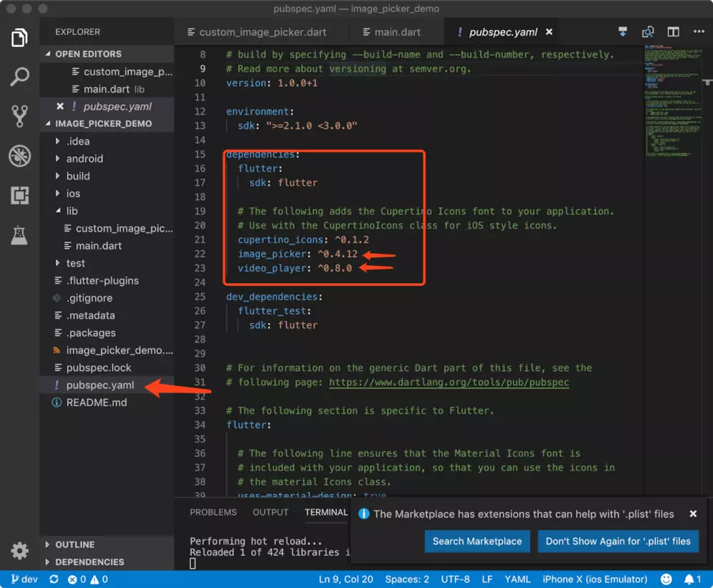Open the Search view icon
The width and height of the screenshot is (713, 588).
(x=20, y=77)
